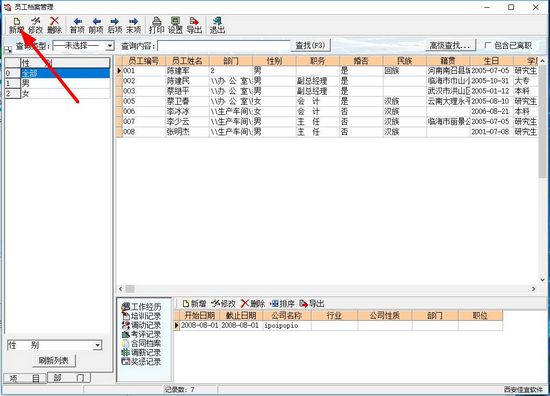
Task: Click 导出 in the work history sub-toolbar
Action: tap(312, 304)
